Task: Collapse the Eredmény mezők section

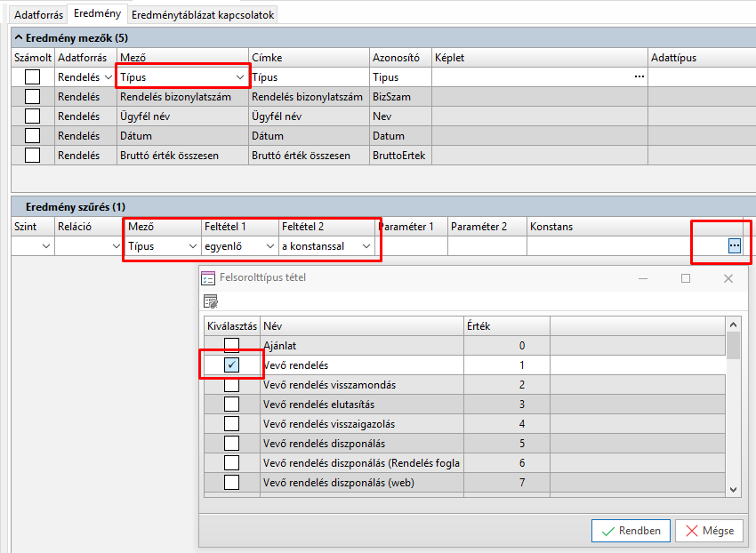Action: [19, 37]
